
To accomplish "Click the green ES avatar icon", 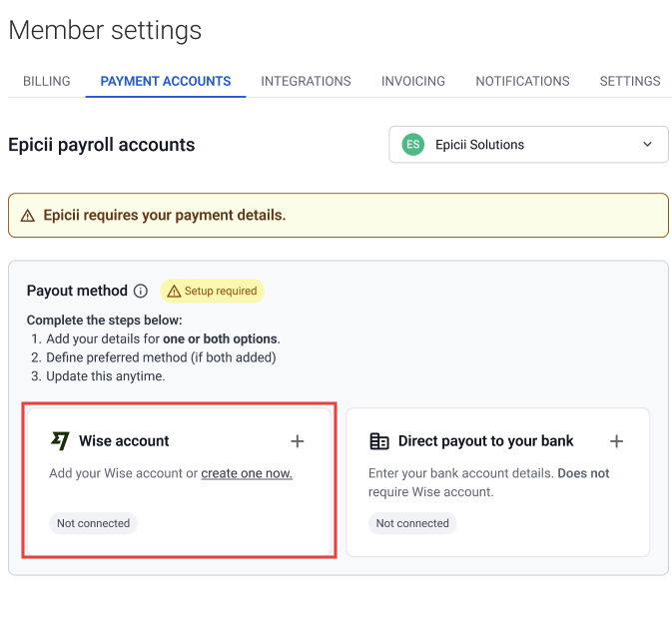I will (412, 145).
